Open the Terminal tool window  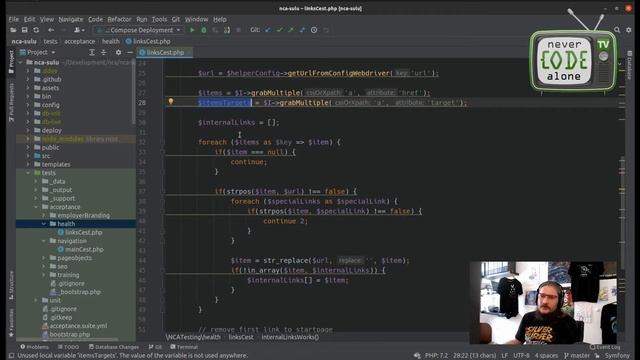click(x=184, y=347)
